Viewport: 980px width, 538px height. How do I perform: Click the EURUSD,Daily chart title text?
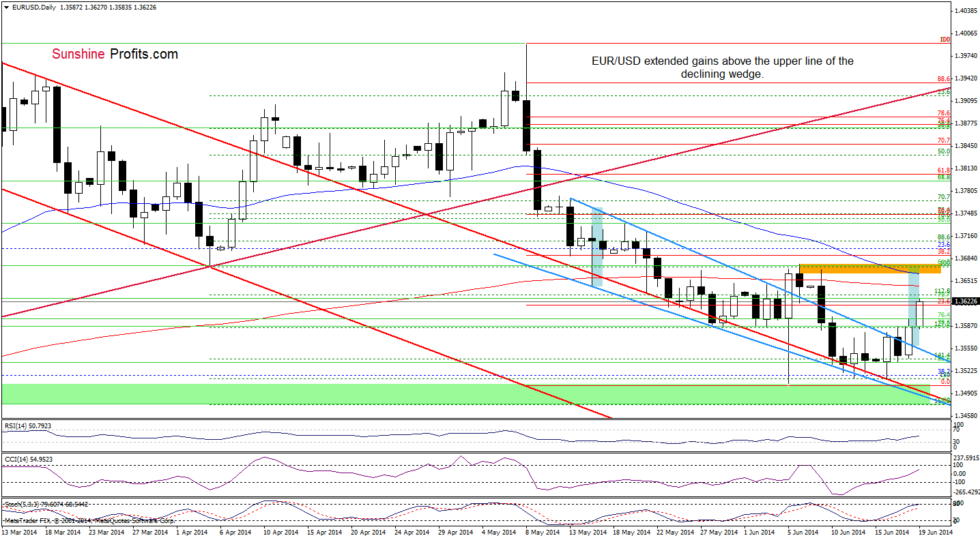[33, 7]
